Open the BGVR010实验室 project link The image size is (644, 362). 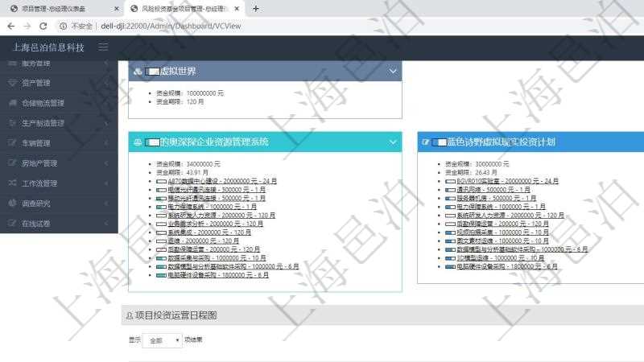507,181
